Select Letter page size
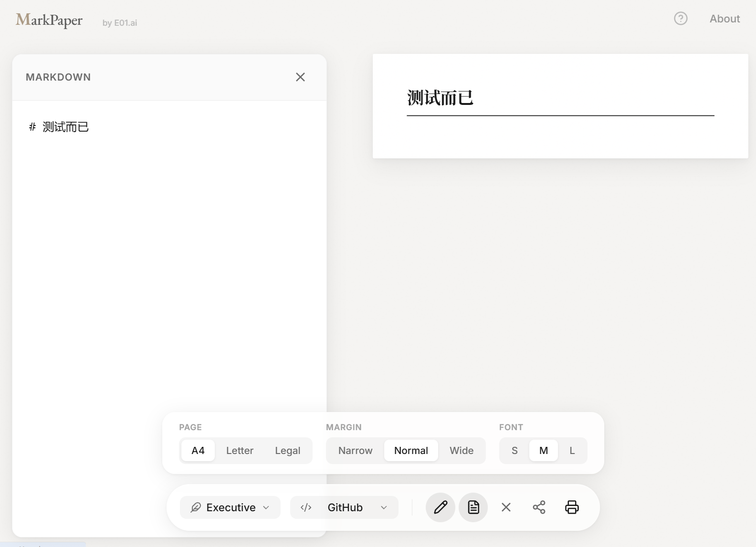 click(x=240, y=451)
